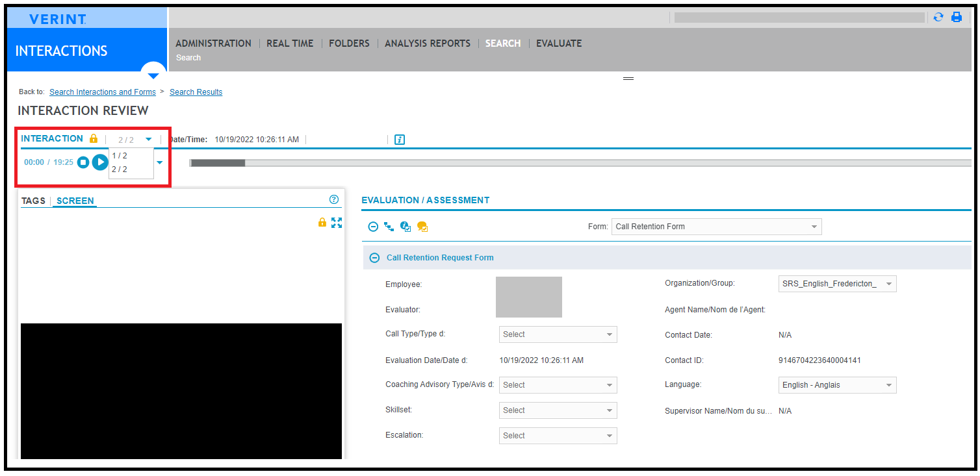The width and height of the screenshot is (980, 476).
Task: Switch to the SCREEN tab
Action: pos(75,201)
